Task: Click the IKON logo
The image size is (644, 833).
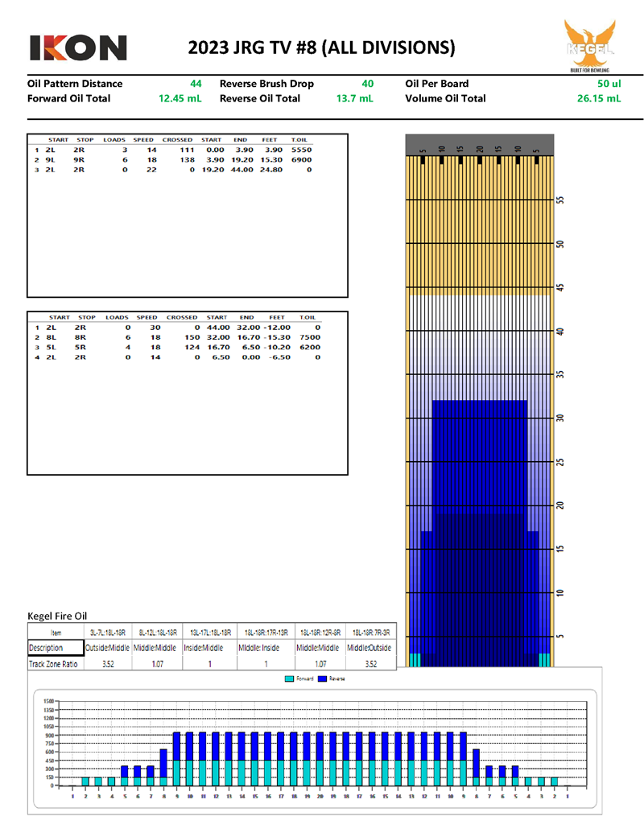Action: [x=78, y=47]
